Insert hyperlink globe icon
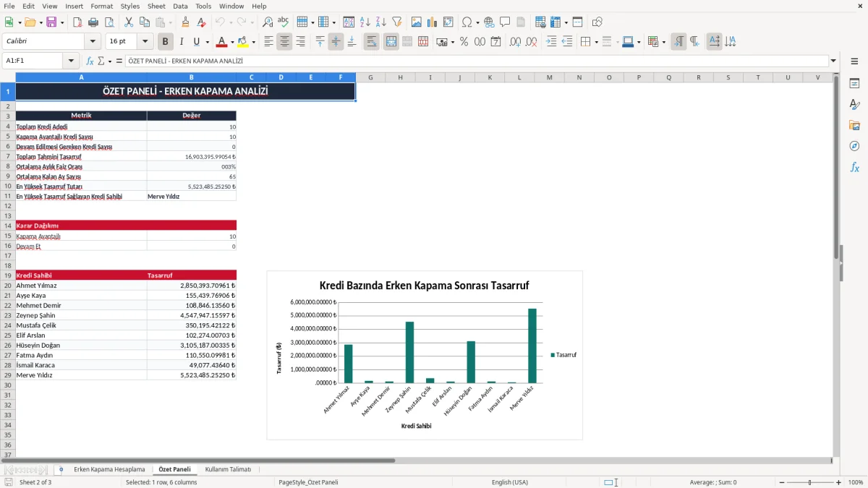The height and width of the screenshot is (488, 868). point(489,22)
